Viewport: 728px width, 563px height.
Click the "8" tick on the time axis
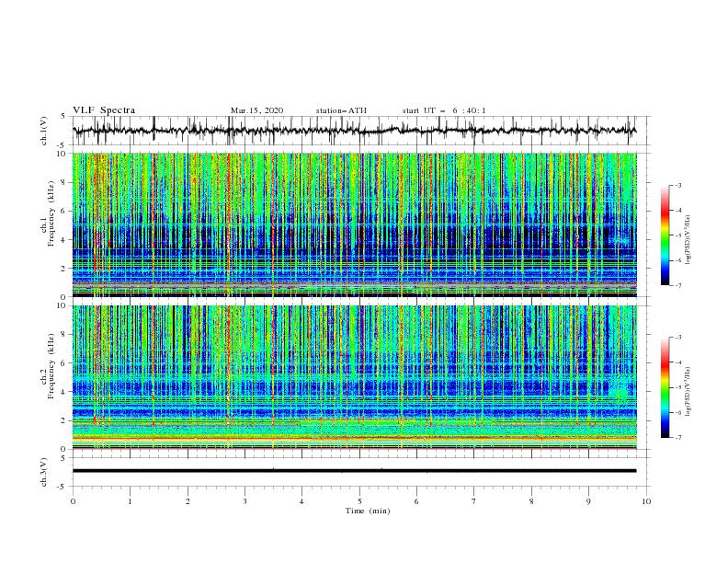coord(531,501)
